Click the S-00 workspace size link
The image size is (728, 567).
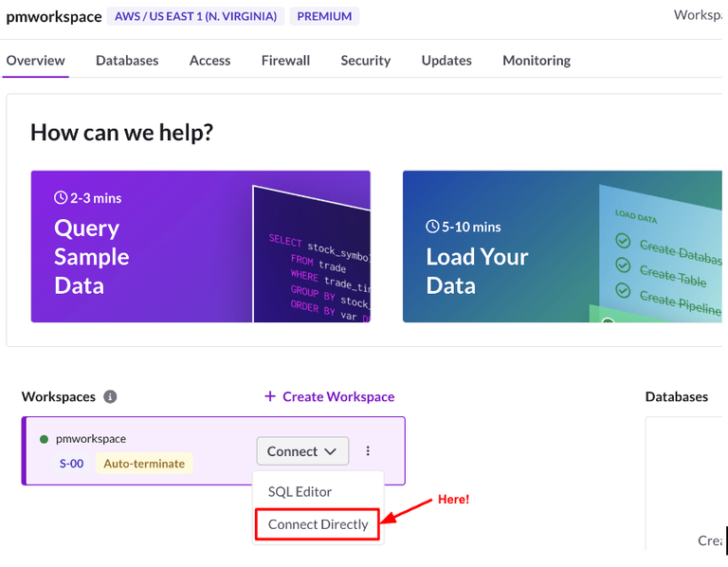(x=72, y=464)
